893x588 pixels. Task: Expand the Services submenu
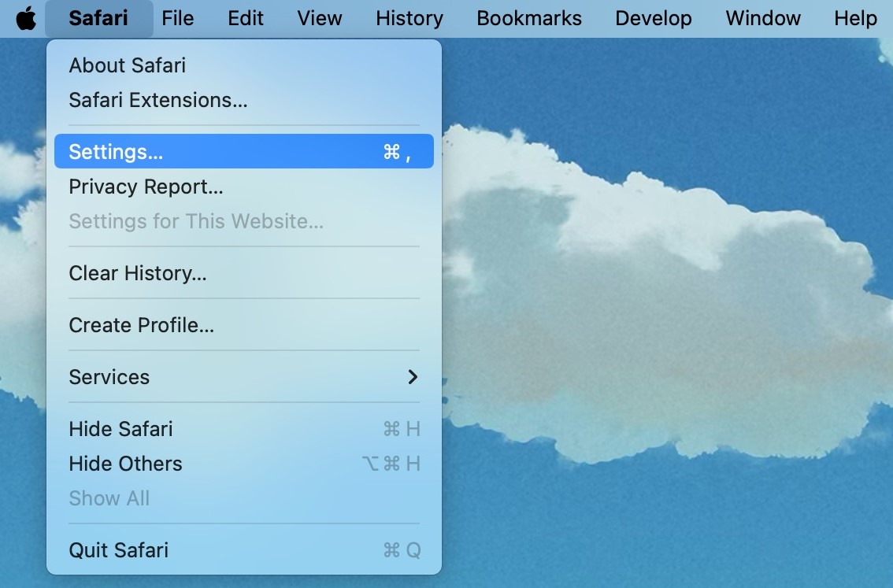(244, 377)
